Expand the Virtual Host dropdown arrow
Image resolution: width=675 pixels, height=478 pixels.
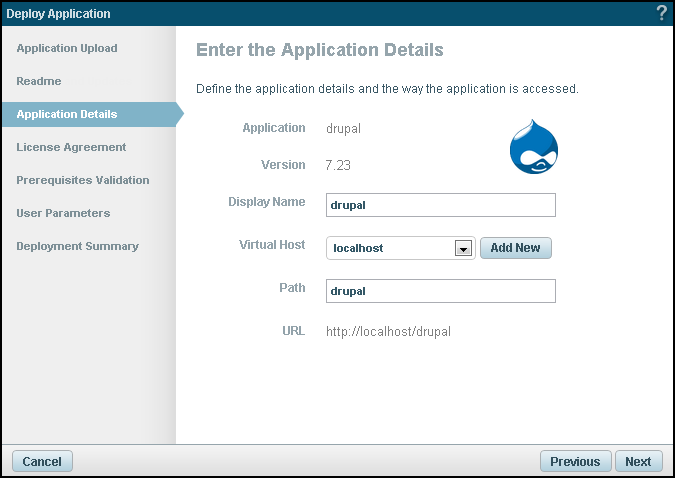(463, 248)
